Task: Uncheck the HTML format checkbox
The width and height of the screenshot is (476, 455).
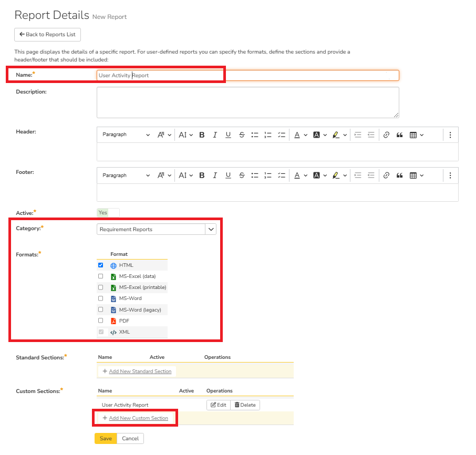Action: pos(100,265)
